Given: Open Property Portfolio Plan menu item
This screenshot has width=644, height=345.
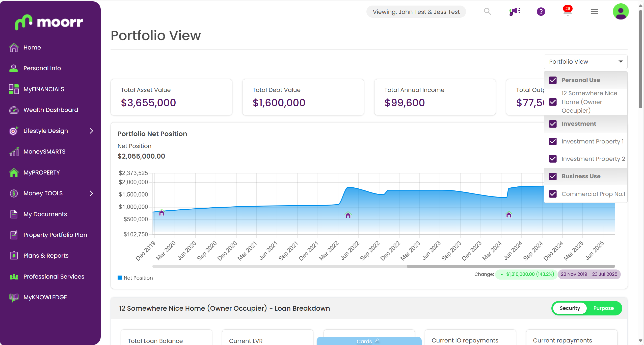Looking at the screenshot, I should (55, 235).
